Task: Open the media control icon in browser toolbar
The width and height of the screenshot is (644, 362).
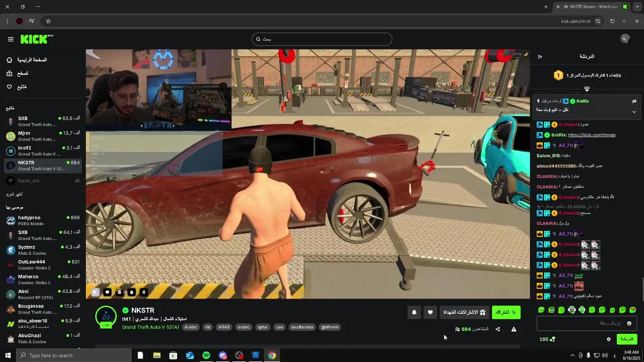Action: click(x=32, y=21)
